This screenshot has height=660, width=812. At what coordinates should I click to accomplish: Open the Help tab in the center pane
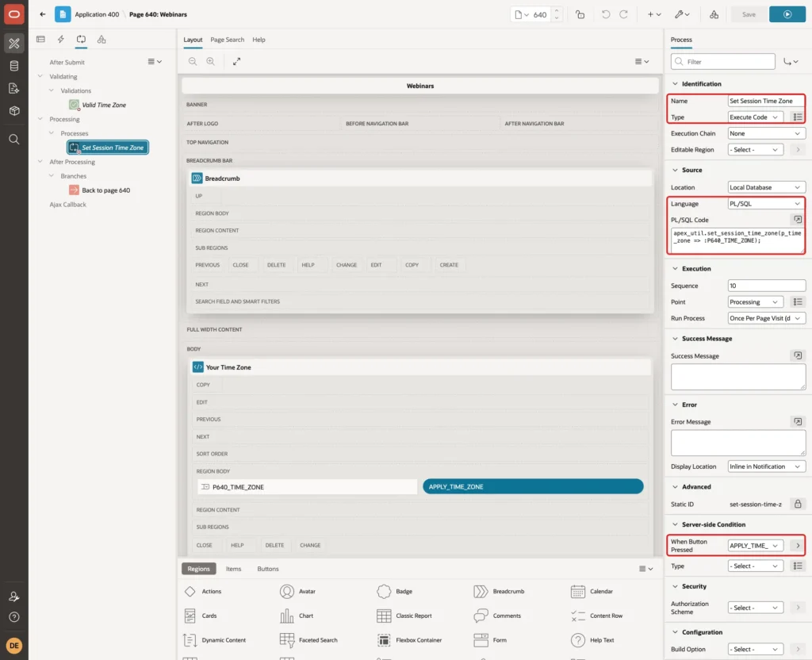click(259, 40)
